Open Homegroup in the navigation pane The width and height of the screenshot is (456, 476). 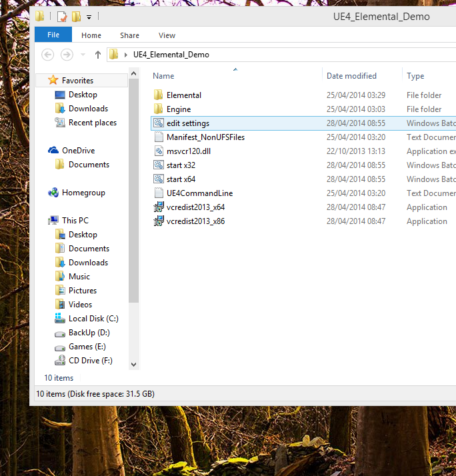tap(83, 193)
